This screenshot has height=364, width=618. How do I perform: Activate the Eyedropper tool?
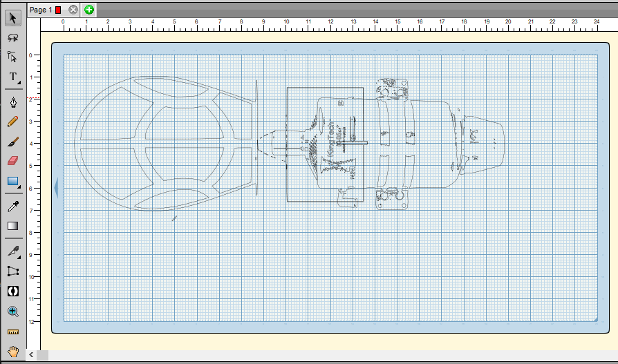pos(12,206)
